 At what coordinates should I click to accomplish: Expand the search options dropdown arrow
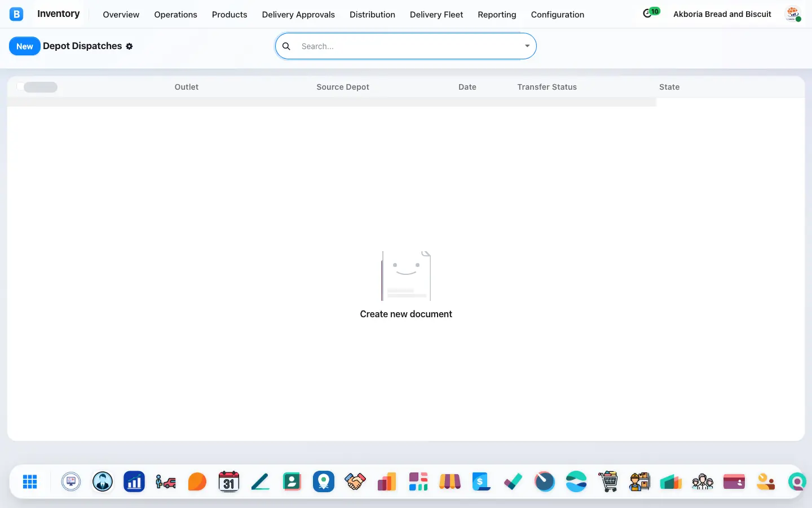pyautogui.click(x=527, y=46)
